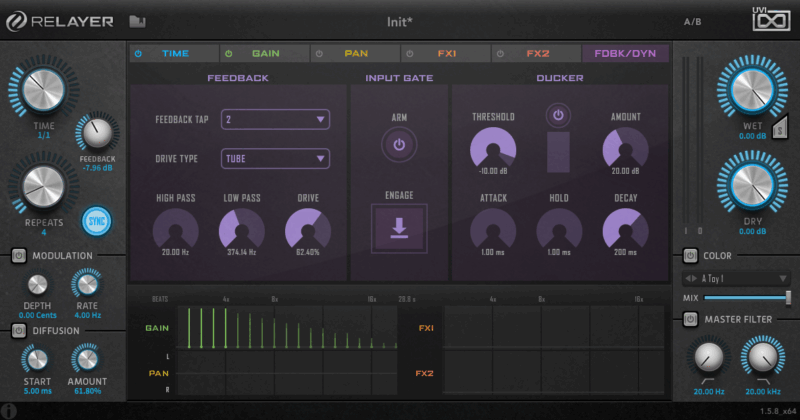Open the preset folder browser icon
Screen dimensions: 800x420
click(138, 20)
